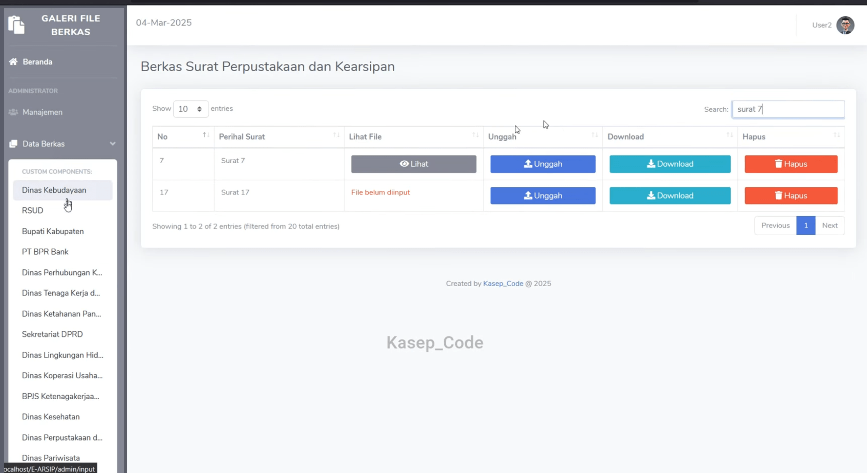The height and width of the screenshot is (473, 868).
Task: Toggle the Data Berkas menu
Action: coord(63,144)
